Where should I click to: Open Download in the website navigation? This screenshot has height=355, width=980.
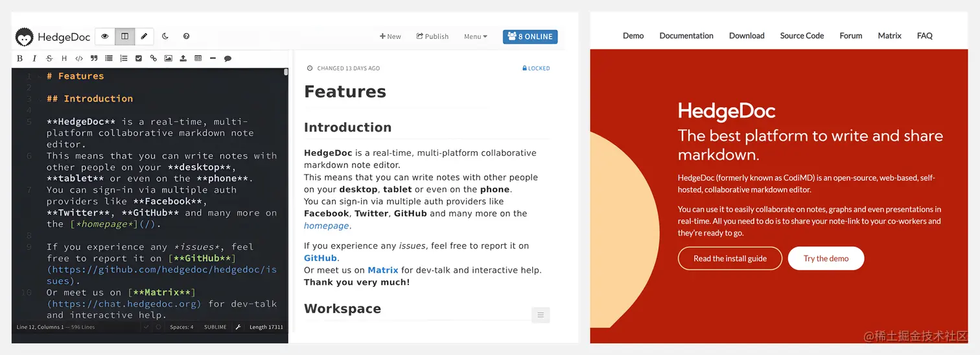747,36
